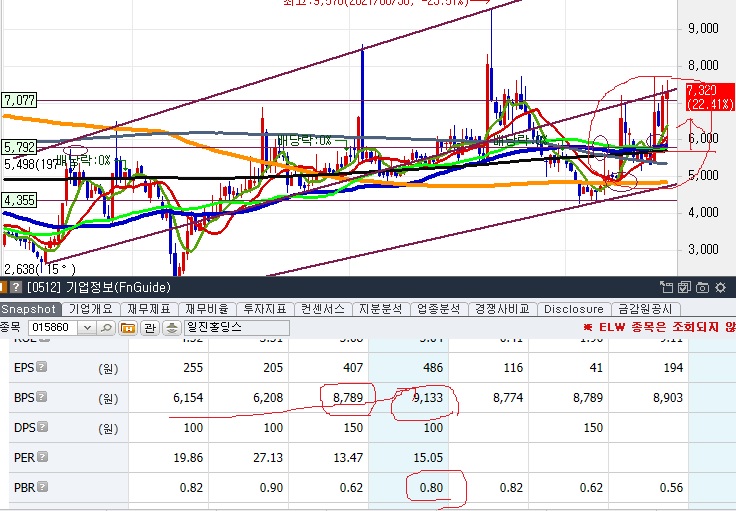Image resolution: width=736 pixels, height=511 pixels.
Task: Open the gear settings icon in title bar
Action: [721, 287]
